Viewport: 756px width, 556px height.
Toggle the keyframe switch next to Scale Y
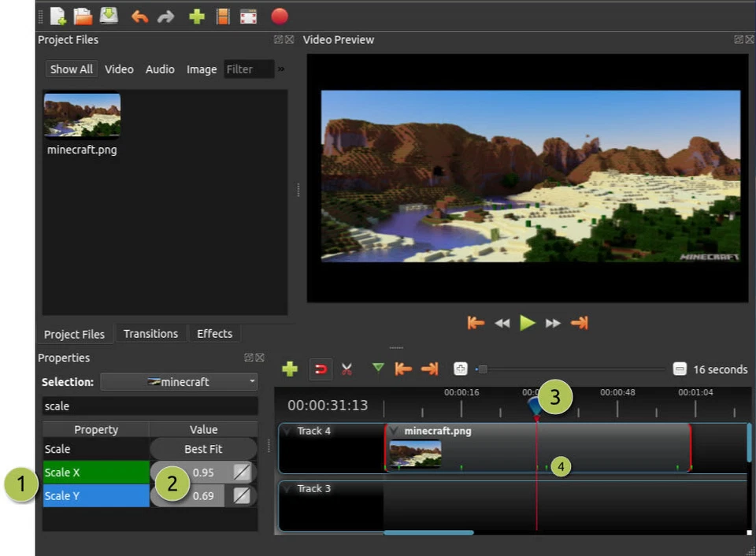coord(241,495)
